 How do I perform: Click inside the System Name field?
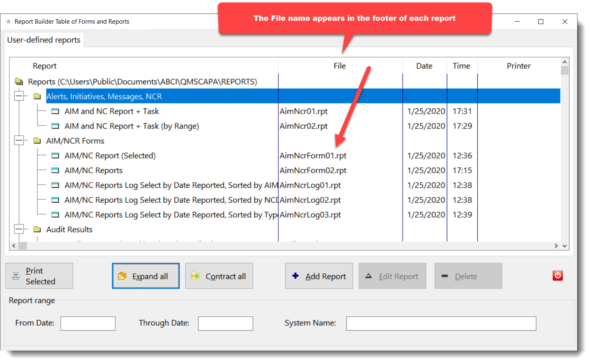pos(441,323)
